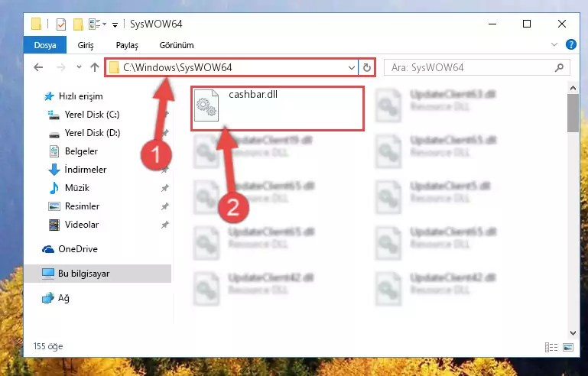Viewport: 588px width, 376px height.
Task: Click the New folder quick access icon
Action: [78, 24]
